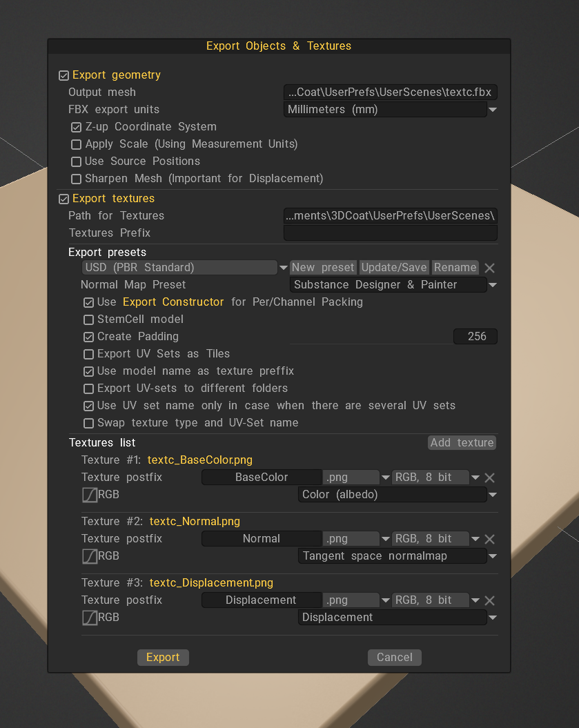
Task: Remove Texture #1 BaseColor using X icon
Action: click(489, 478)
